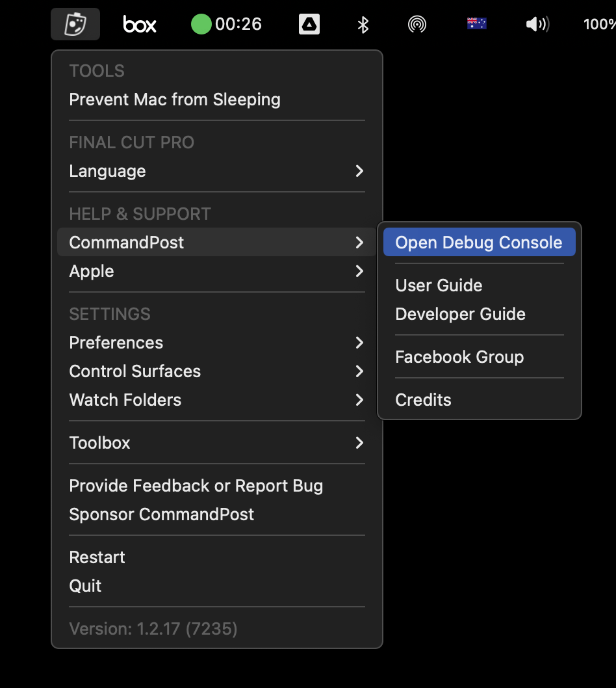
Task: Open the AirDrop menu bar icon
Action: tap(417, 24)
